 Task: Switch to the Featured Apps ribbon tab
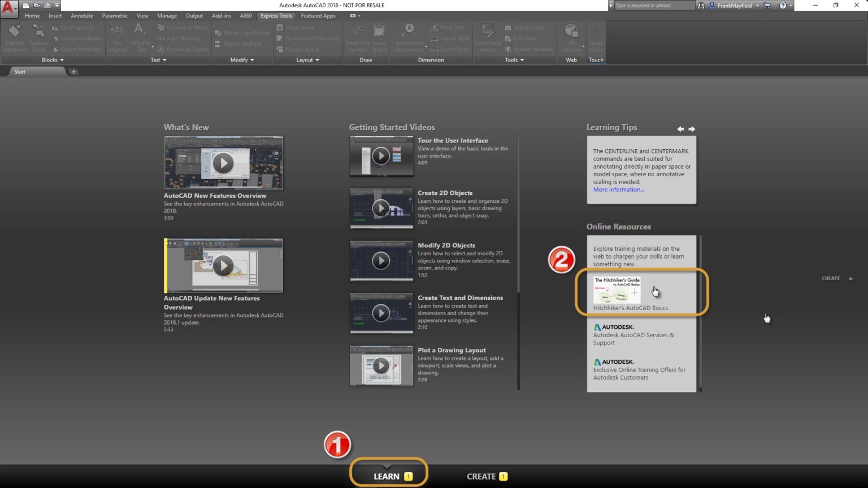318,16
